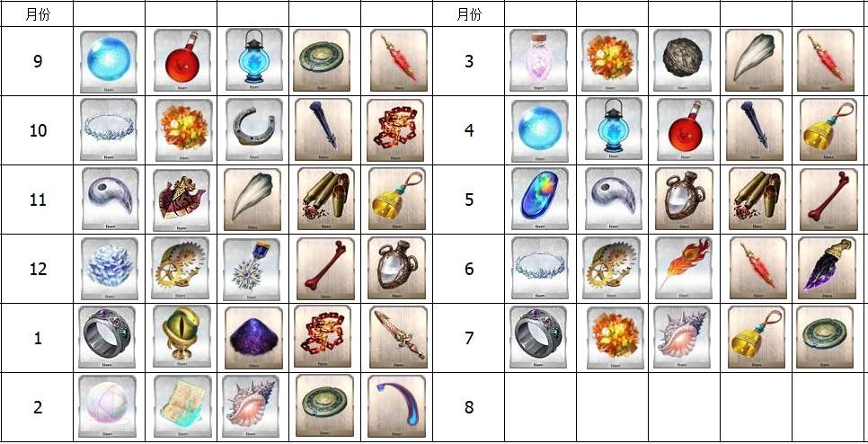Select the pink potion bottle in month 3 row
Screen dimensions: 868x444
[x=539, y=61]
